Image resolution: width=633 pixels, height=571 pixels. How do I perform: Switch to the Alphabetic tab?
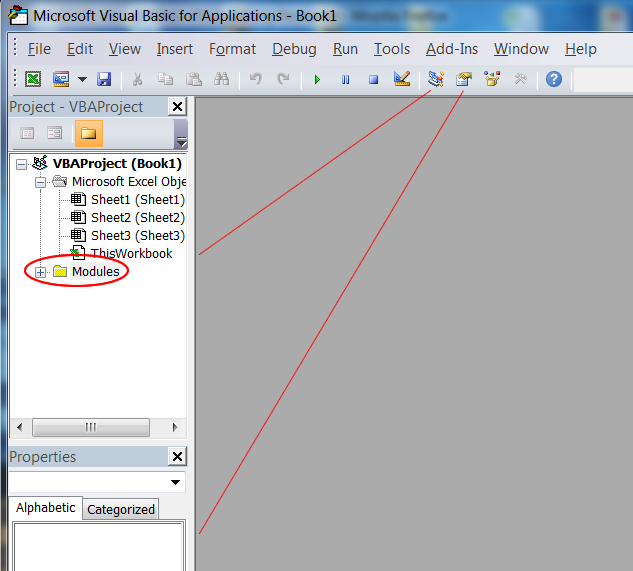pyautogui.click(x=46, y=508)
